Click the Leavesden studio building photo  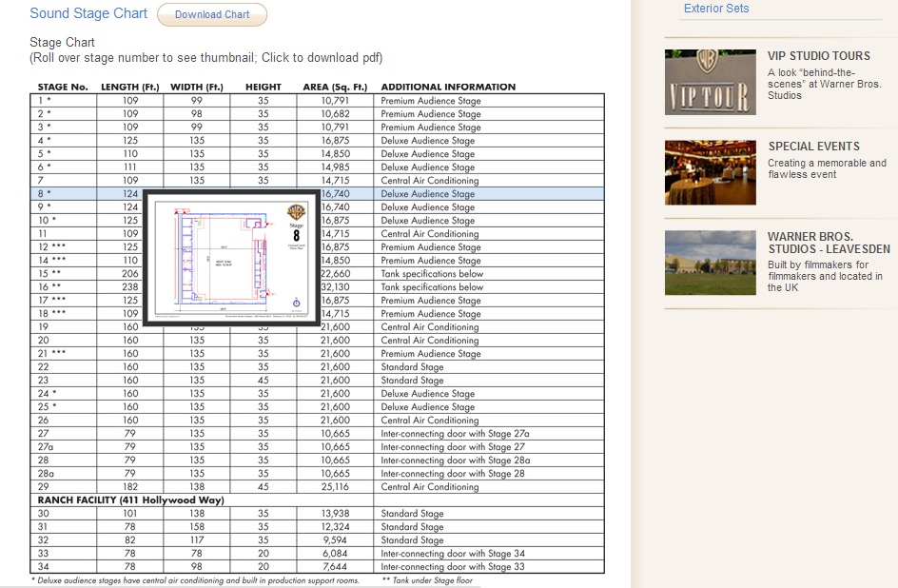(x=710, y=263)
